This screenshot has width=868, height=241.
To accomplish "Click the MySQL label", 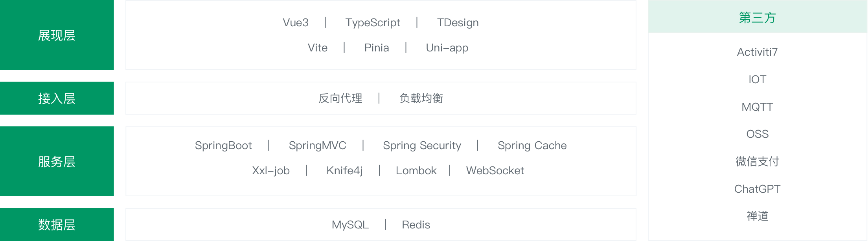I will [x=350, y=225].
